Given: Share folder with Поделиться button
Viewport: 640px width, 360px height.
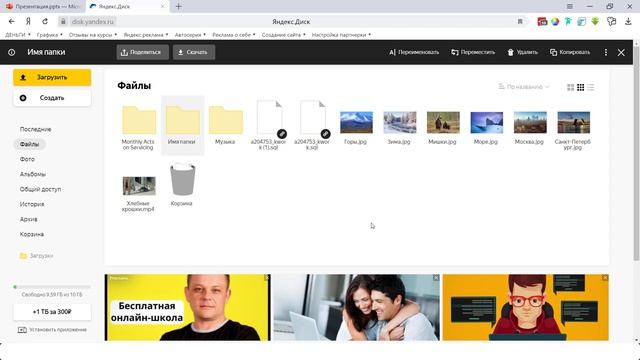Looking at the screenshot, I should pos(142,52).
